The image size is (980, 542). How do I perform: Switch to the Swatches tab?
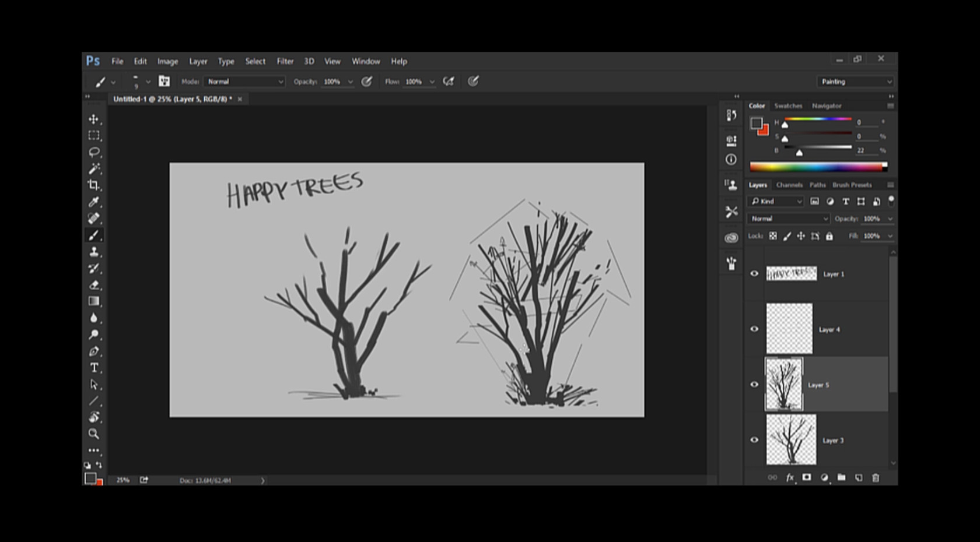[x=788, y=106]
